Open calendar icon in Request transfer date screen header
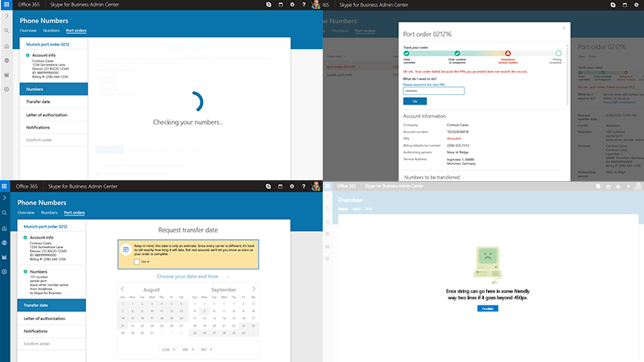Viewport: 644px width, 362px height. (x=280, y=187)
